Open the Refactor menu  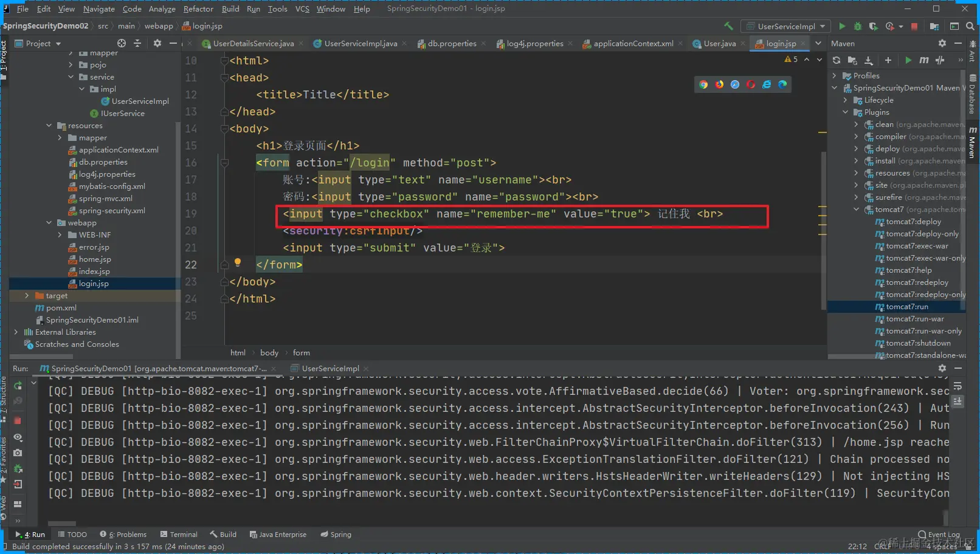pos(198,9)
